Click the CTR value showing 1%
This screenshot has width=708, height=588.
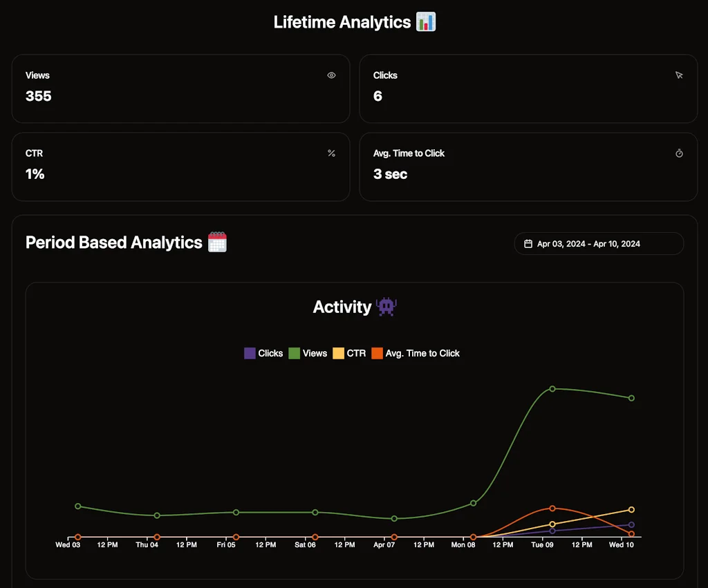pyautogui.click(x=34, y=174)
